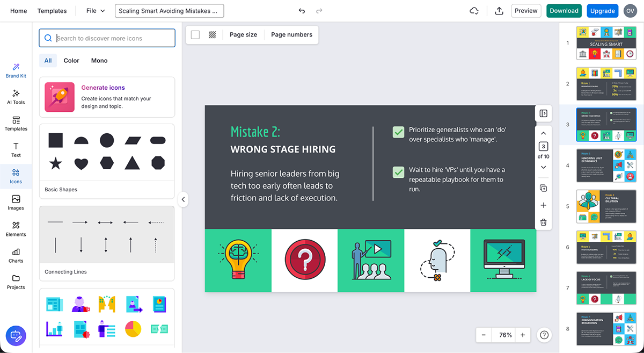
Task: Go to previous page with up chevron
Action: coord(543,133)
